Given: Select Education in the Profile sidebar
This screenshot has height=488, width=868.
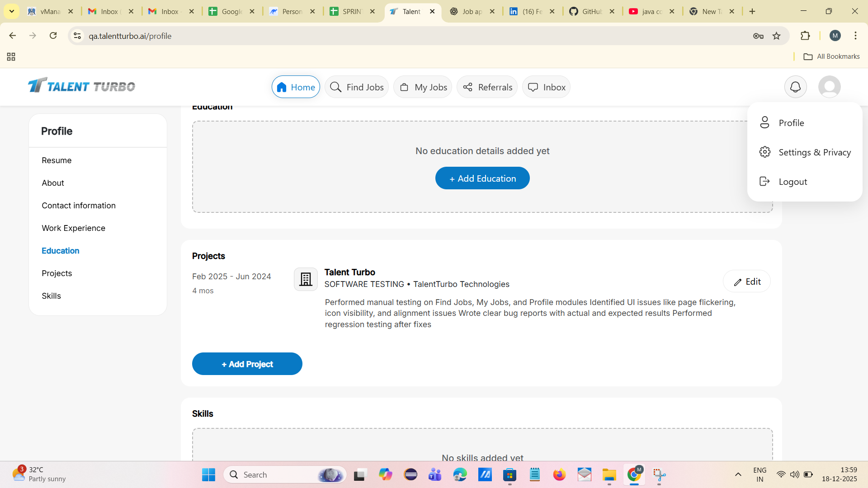Looking at the screenshot, I should pyautogui.click(x=61, y=251).
